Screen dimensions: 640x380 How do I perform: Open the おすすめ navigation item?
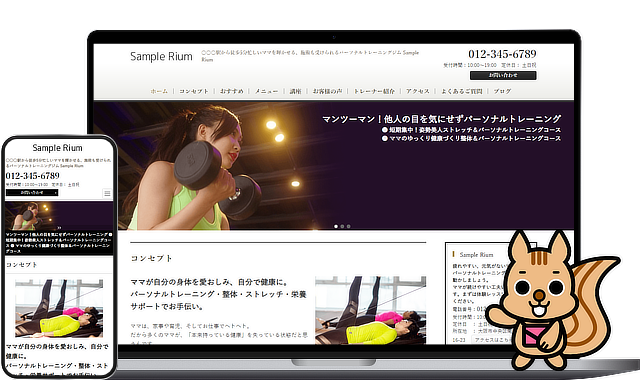pyautogui.click(x=231, y=91)
